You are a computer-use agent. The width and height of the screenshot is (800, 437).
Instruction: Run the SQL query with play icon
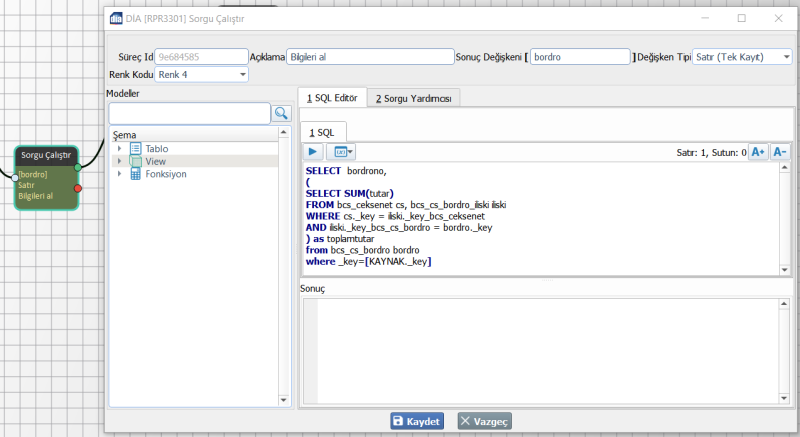313,152
